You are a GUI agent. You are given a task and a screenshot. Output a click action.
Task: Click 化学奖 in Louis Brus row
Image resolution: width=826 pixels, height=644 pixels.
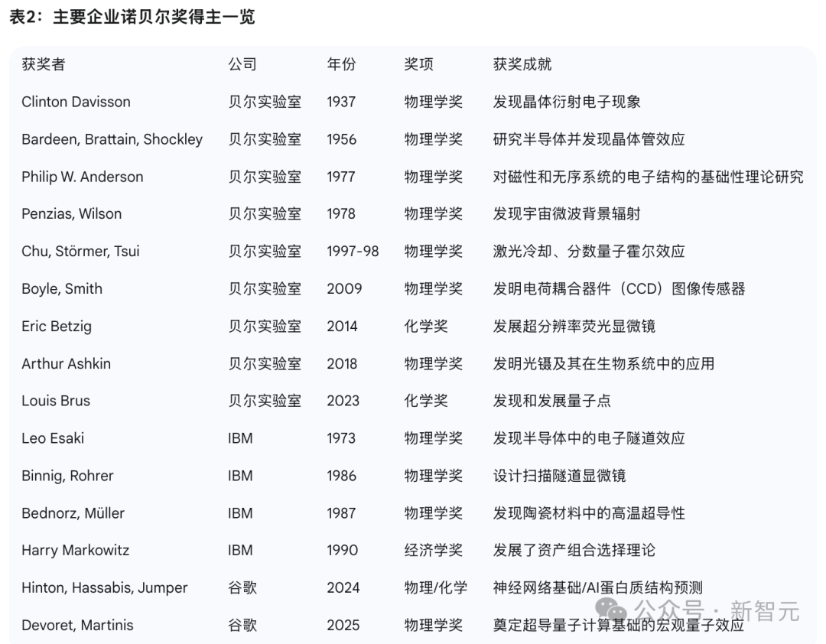(x=426, y=401)
